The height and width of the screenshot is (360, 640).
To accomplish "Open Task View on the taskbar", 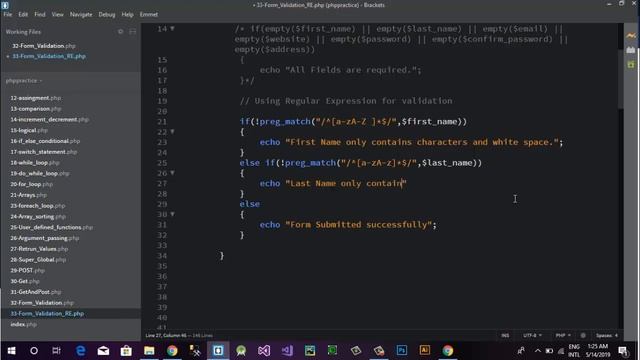I will click(56, 351).
